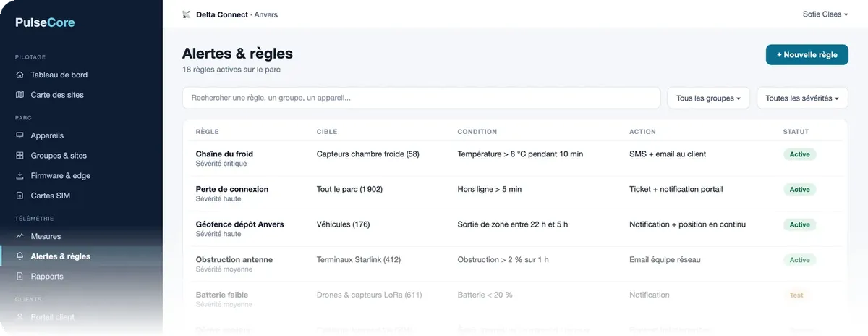Click 'Sortie de zone entre 22 h et 5 h'
868x336 pixels.
point(513,224)
